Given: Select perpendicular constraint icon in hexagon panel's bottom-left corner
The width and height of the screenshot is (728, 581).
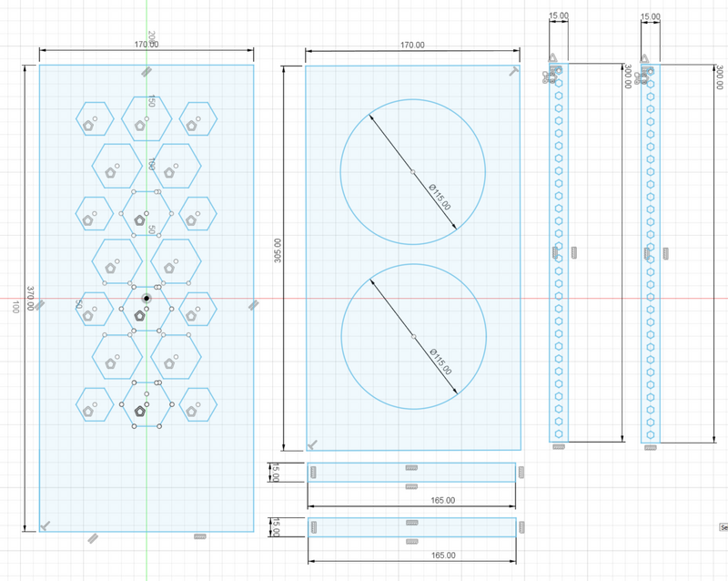Looking at the screenshot, I should (45, 525).
